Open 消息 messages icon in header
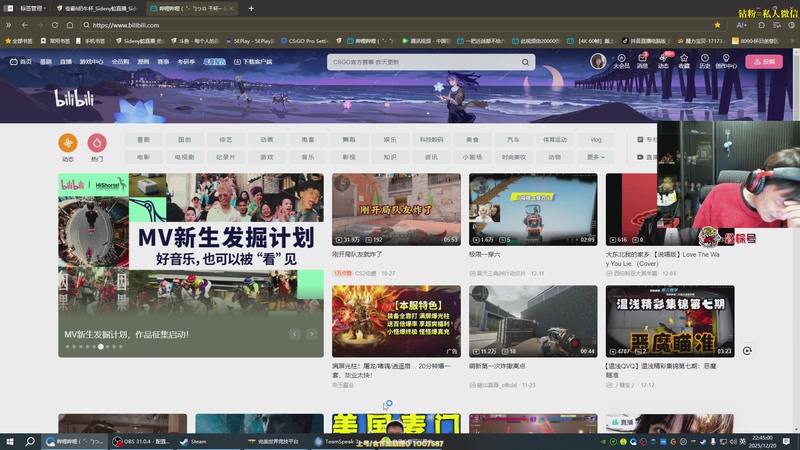This screenshot has height=450, width=800. (642, 61)
